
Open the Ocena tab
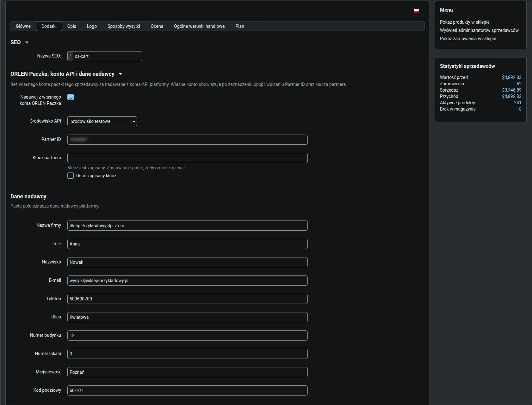coord(157,26)
